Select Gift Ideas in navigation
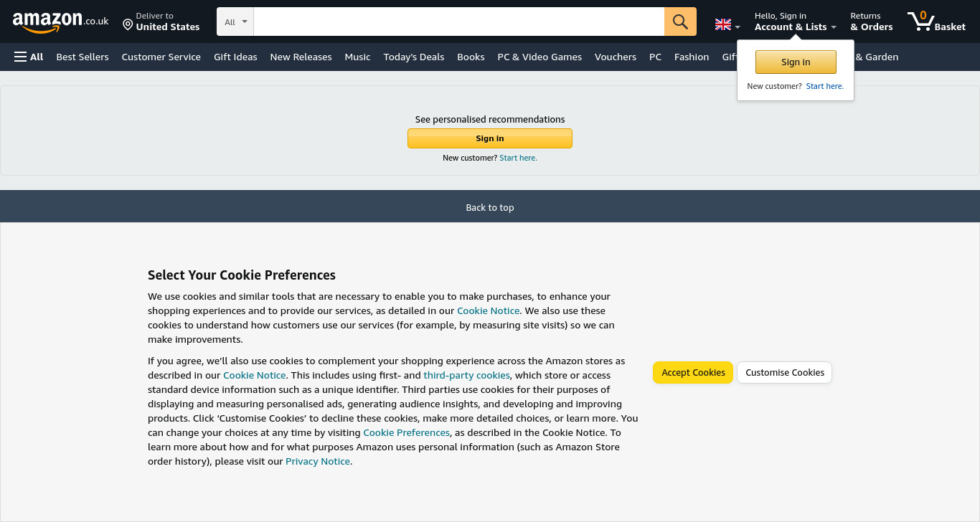Image resolution: width=980 pixels, height=522 pixels. tap(235, 57)
